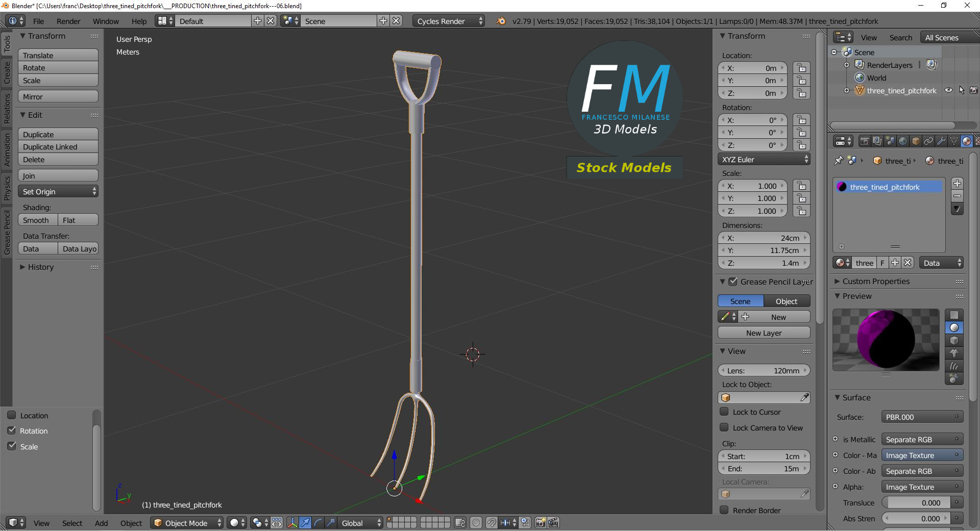Screen dimensions: 980x531
Task: Open the Material properties tab
Action: click(x=967, y=141)
